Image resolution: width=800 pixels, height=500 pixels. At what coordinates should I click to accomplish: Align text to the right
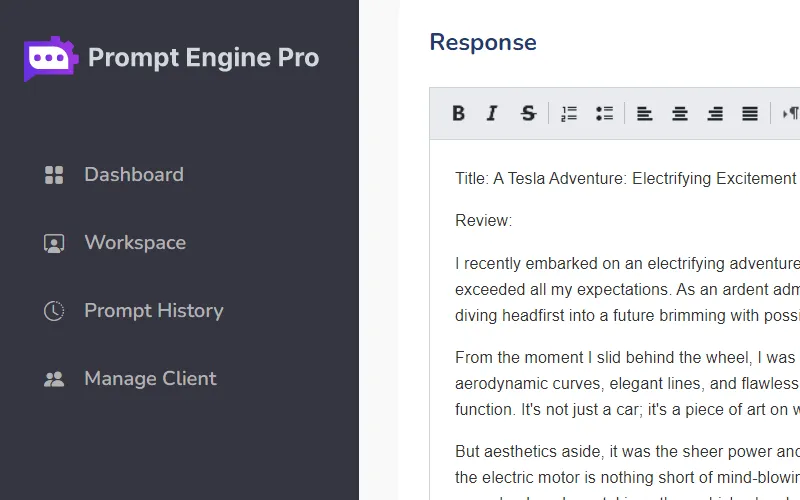tap(715, 114)
